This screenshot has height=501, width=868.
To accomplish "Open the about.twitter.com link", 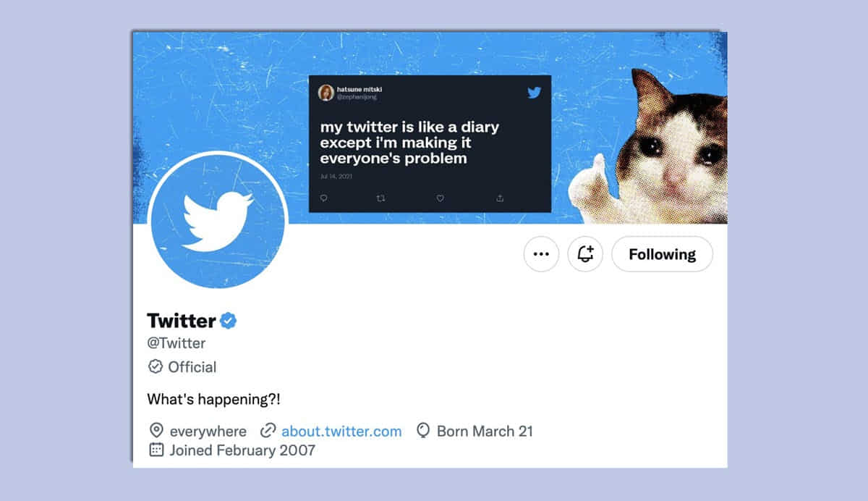I will point(342,431).
